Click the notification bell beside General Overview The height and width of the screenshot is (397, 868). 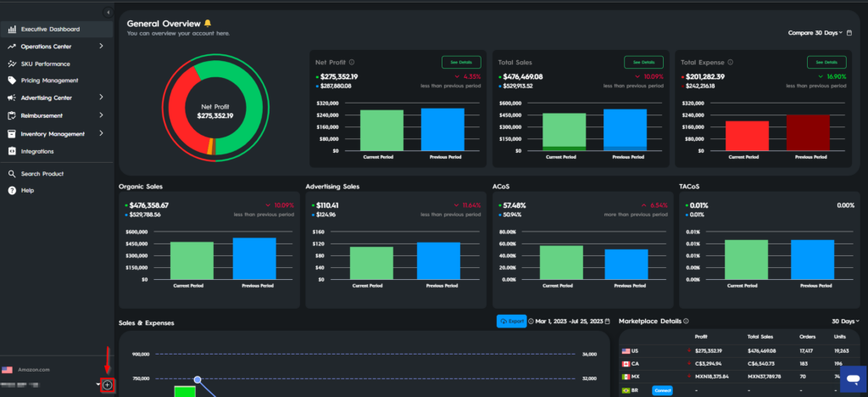pos(209,23)
